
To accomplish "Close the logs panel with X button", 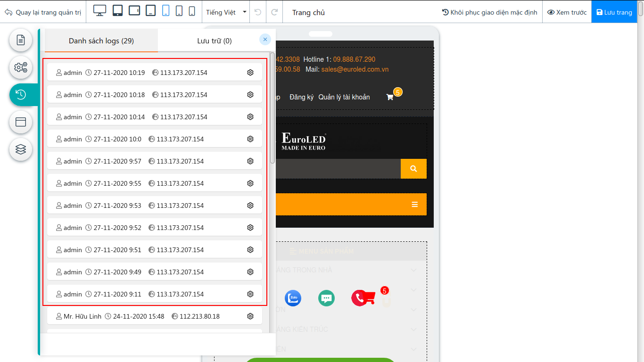I will click(265, 40).
